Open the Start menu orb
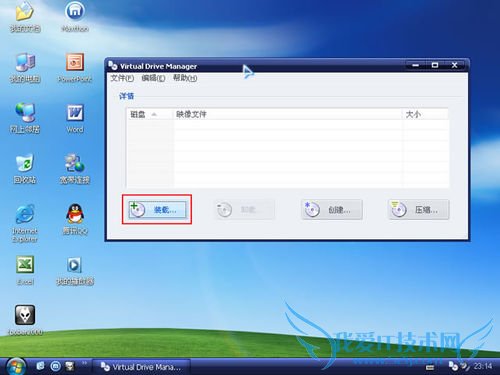 [16, 367]
